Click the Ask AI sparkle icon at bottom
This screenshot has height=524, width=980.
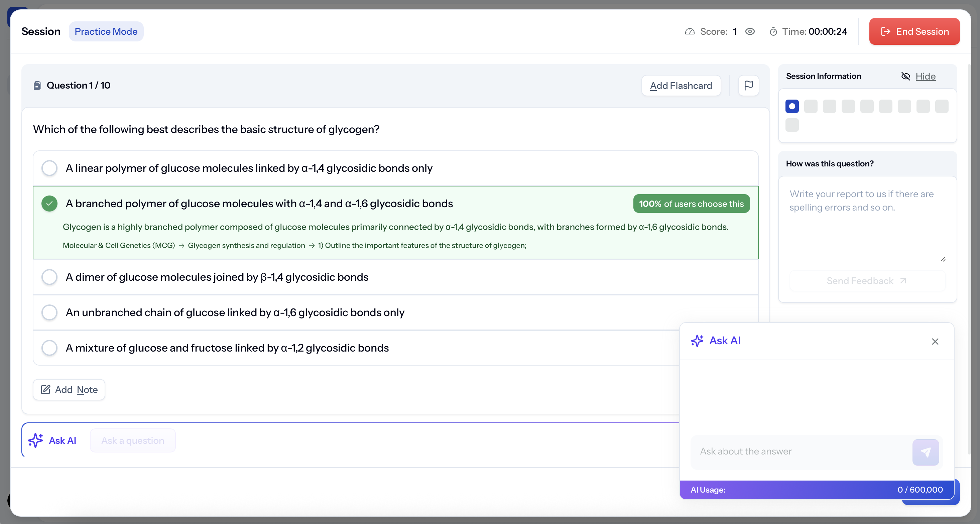click(x=35, y=440)
